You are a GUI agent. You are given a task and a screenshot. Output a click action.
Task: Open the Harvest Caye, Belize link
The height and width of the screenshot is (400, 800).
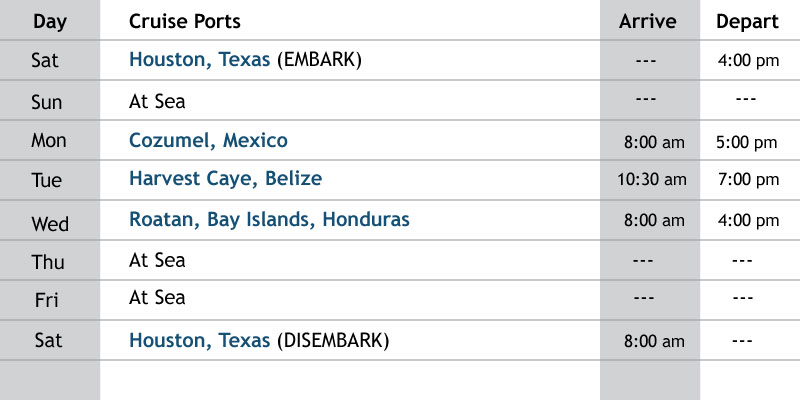[x=225, y=179]
